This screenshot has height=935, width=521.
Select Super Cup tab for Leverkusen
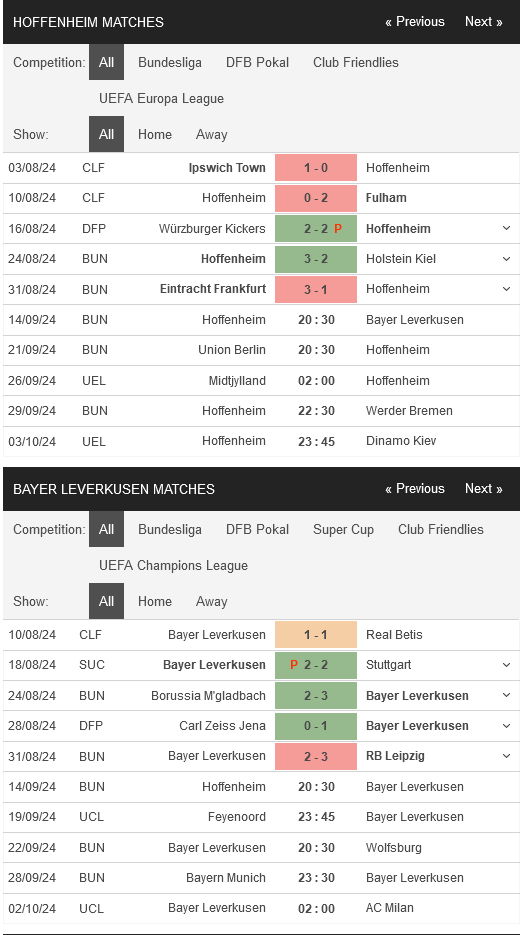[x=343, y=530]
